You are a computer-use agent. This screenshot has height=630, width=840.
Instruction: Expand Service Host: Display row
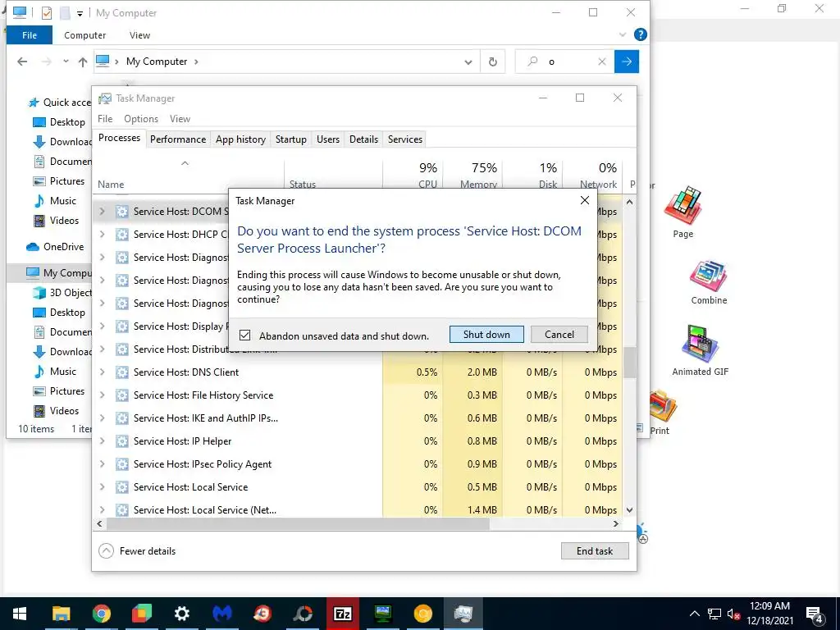[x=103, y=326]
